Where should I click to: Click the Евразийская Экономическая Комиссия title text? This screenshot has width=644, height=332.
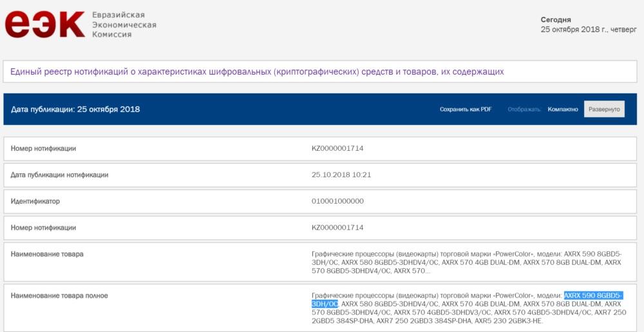pyautogui.click(x=124, y=24)
